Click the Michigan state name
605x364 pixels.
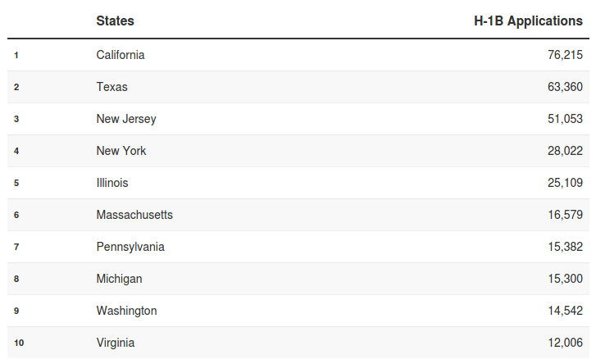click(119, 279)
